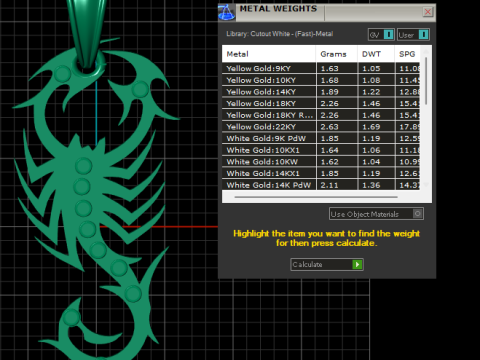The height and width of the screenshot is (360, 480).
Task: Select the Yellow Gold:18KY R... row
Action: [x=321, y=115]
